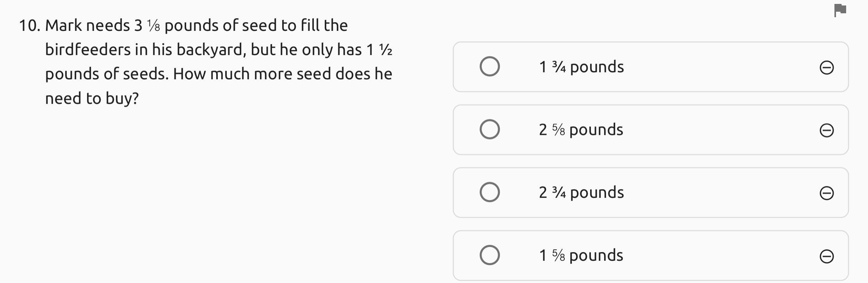This screenshot has height=283, width=868.
Task: Mark the 2 ¾ pounds radio button
Action: [x=489, y=192]
